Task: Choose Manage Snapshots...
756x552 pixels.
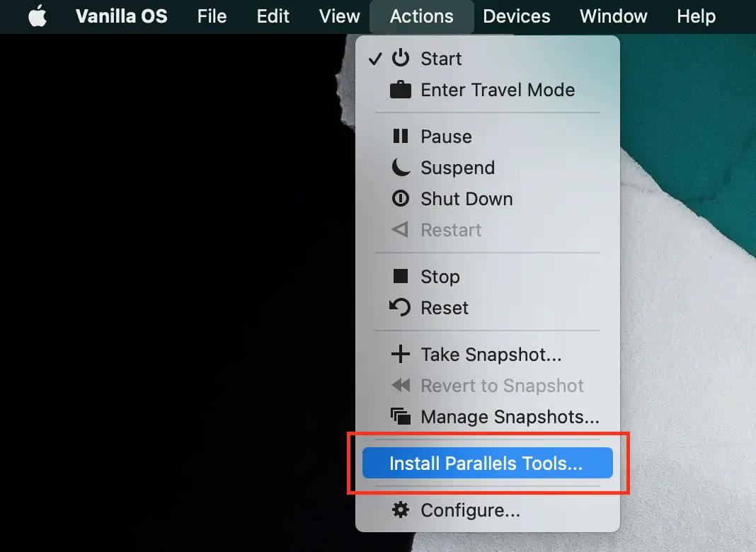Action: pyautogui.click(x=488, y=417)
